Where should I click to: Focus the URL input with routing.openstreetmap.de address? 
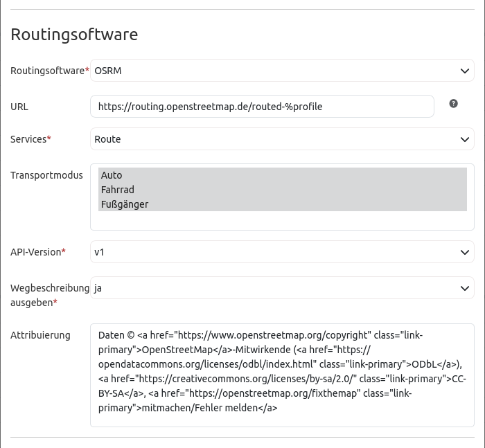(x=262, y=107)
